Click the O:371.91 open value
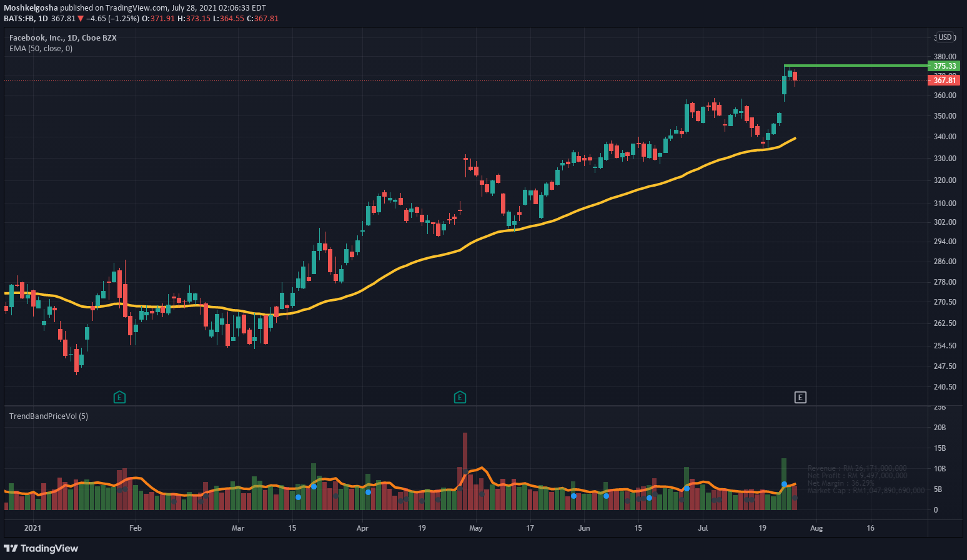967x560 pixels. (x=158, y=18)
